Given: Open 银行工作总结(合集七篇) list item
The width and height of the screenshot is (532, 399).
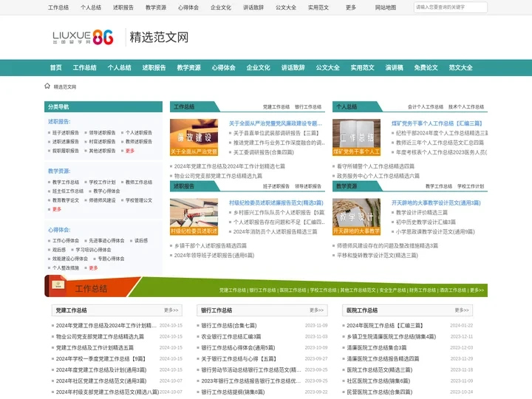Looking at the screenshot, I should click(229, 325).
